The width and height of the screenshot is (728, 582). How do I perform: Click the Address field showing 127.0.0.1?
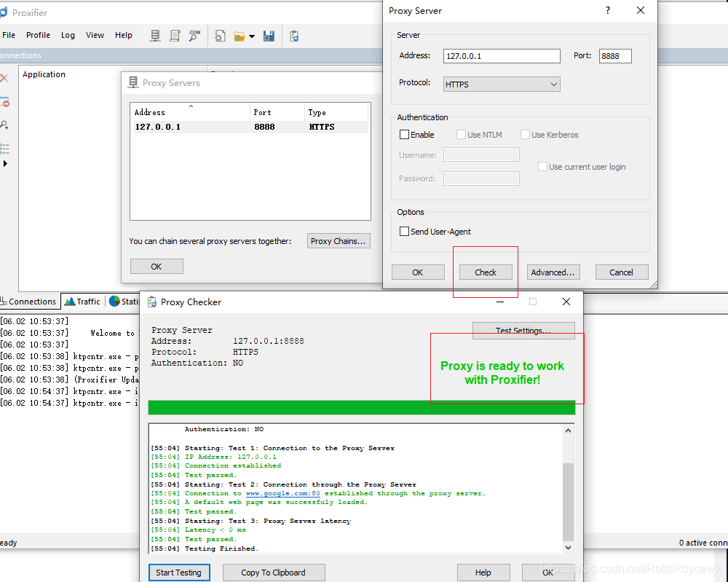click(502, 56)
